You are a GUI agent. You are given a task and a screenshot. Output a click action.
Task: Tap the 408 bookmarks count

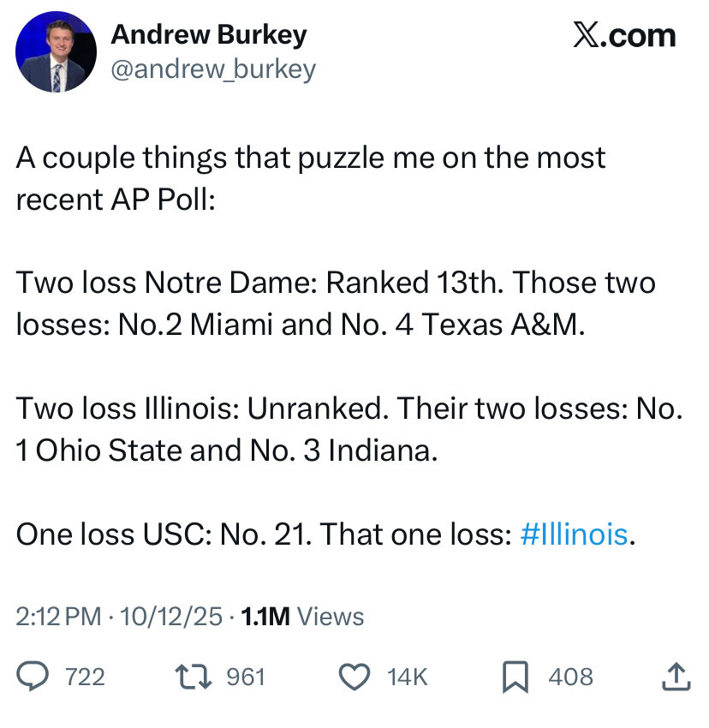tap(570, 677)
